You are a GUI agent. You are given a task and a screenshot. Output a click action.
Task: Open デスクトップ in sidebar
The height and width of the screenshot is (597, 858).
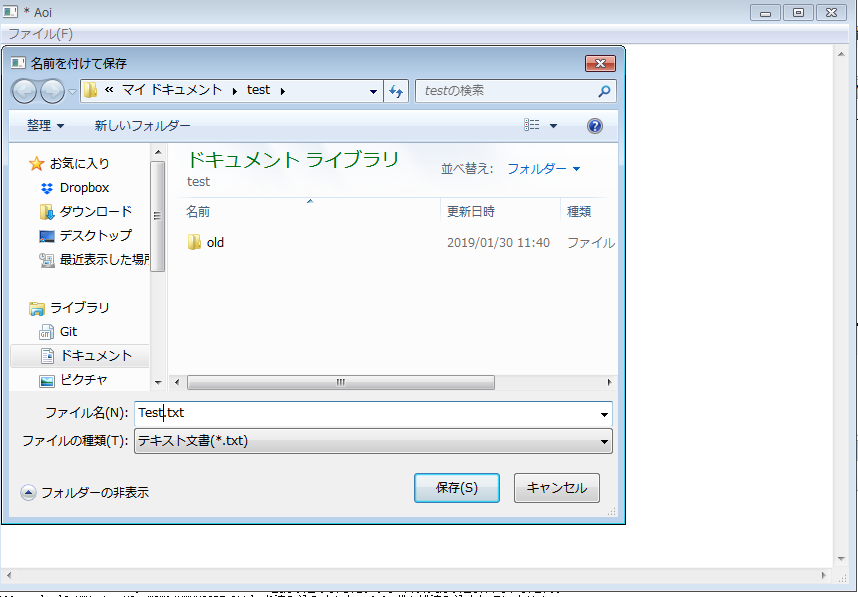[96, 235]
